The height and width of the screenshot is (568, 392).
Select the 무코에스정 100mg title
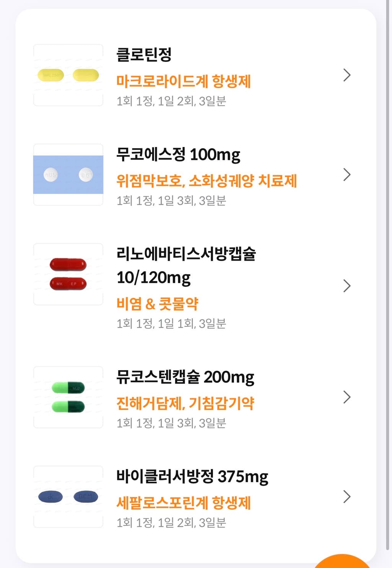pyautogui.click(x=178, y=154)
